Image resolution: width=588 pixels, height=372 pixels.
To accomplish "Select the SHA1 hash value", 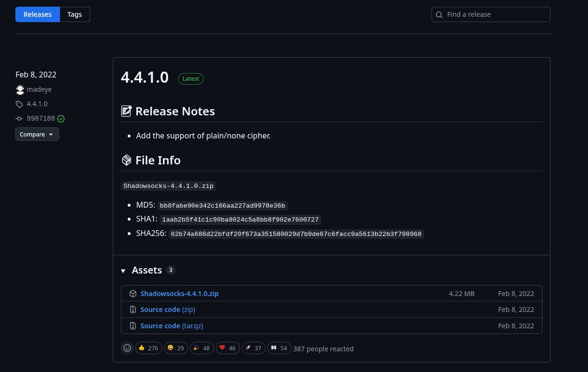I will [240, 220].
